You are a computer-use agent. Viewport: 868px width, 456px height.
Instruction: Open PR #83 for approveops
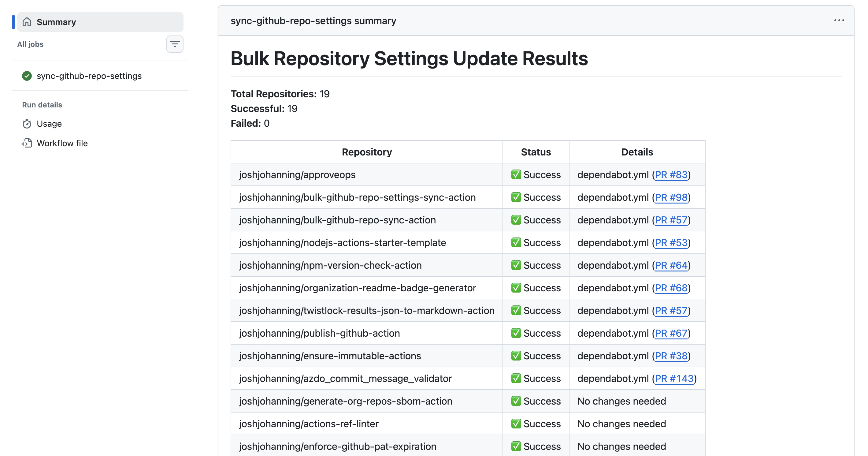(672, 175)
